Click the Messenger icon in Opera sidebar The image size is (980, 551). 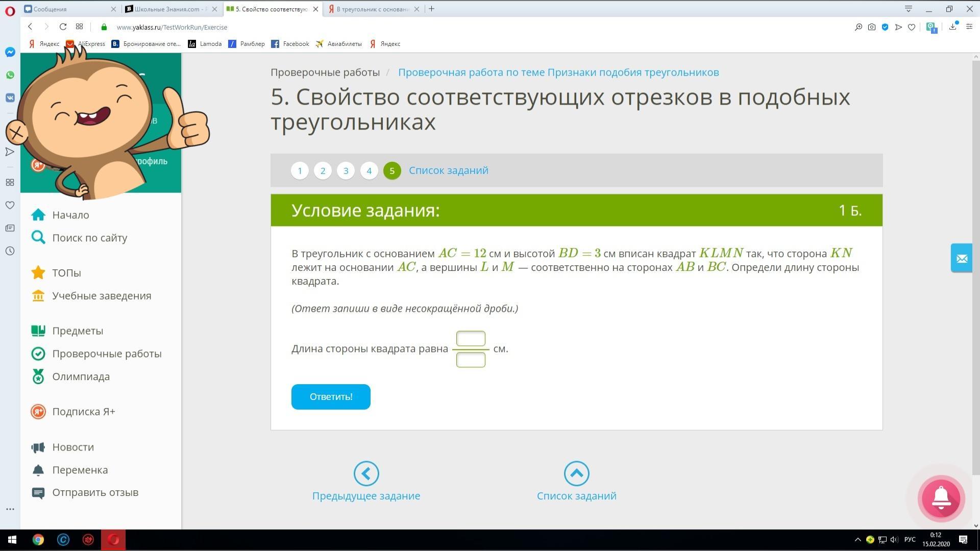tap(10, 52)
